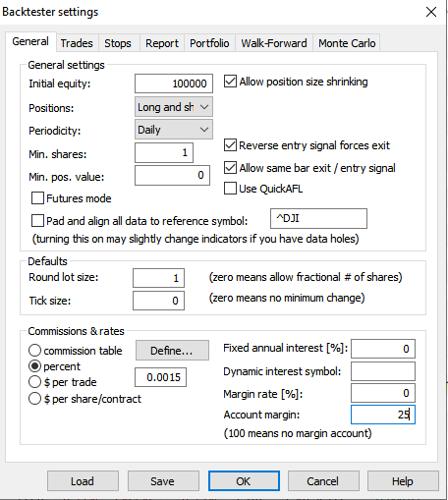448x500 pixels.
Task: Enable the Use QuickAFL checkbox
Action: coord(230,189)
